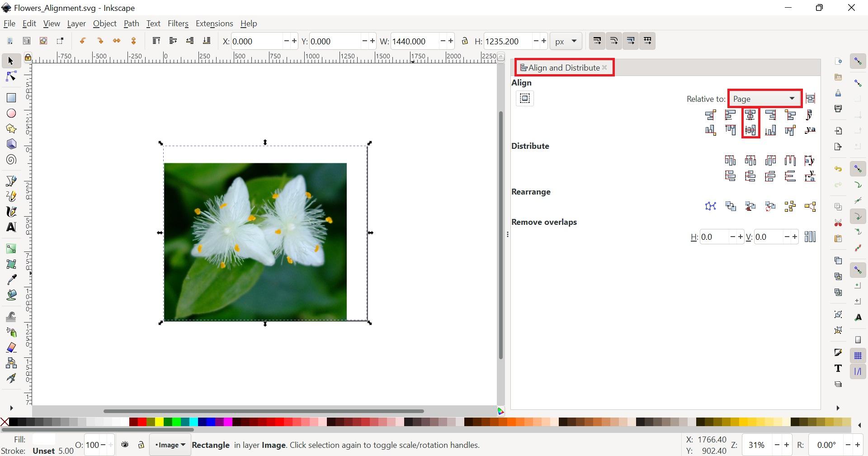This screenshot has width=868, height=456.
Task: Open the layer dropdown showing Image
Action: (170, 445)
